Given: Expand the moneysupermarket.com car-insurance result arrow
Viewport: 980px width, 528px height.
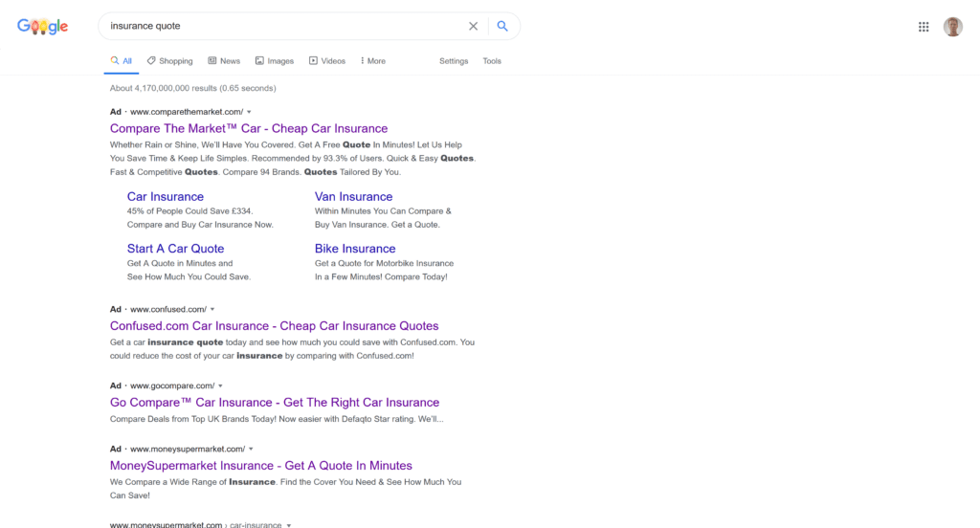Looking at the screenshot, I should (x=289, y=525).
